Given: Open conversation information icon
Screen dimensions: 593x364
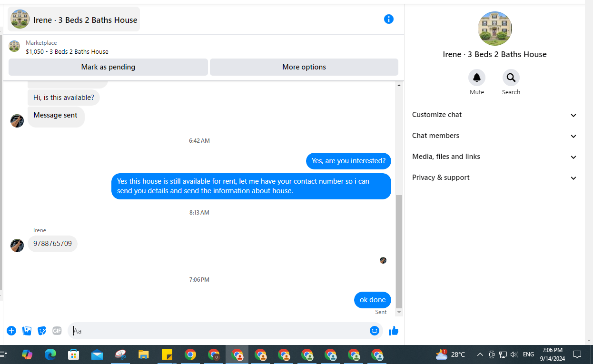Looking at the screenshot, I should [389, 19].
